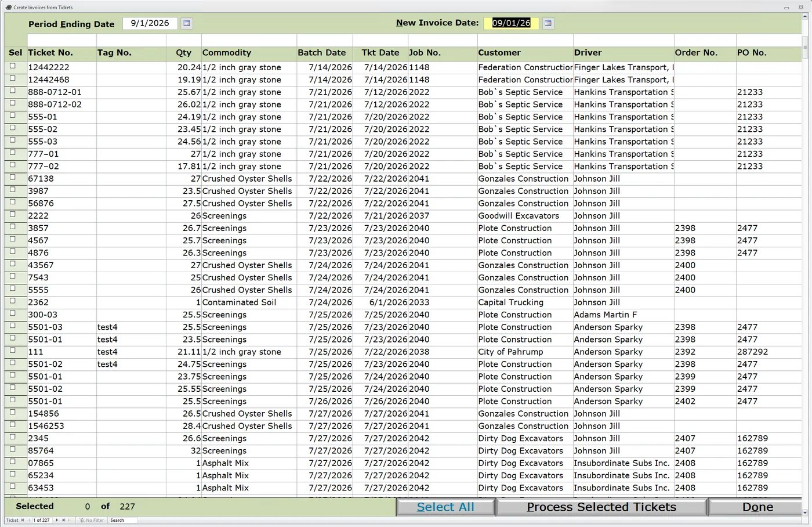Check the box for ticket 12442222
The height and width of the screenshot is (527, 812).
point(13,66)
